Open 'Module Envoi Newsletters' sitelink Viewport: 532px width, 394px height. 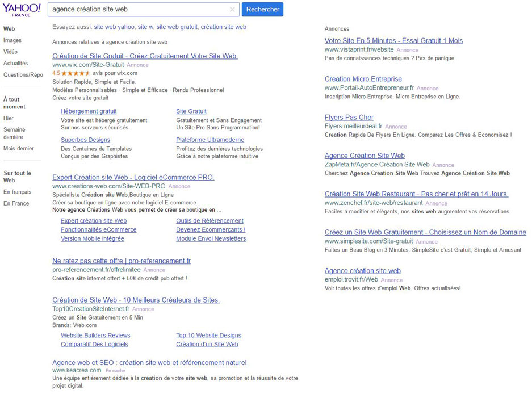coord(211,239)
